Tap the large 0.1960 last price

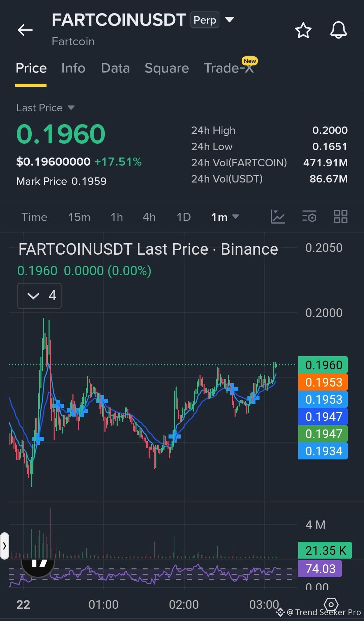(61, 134)
